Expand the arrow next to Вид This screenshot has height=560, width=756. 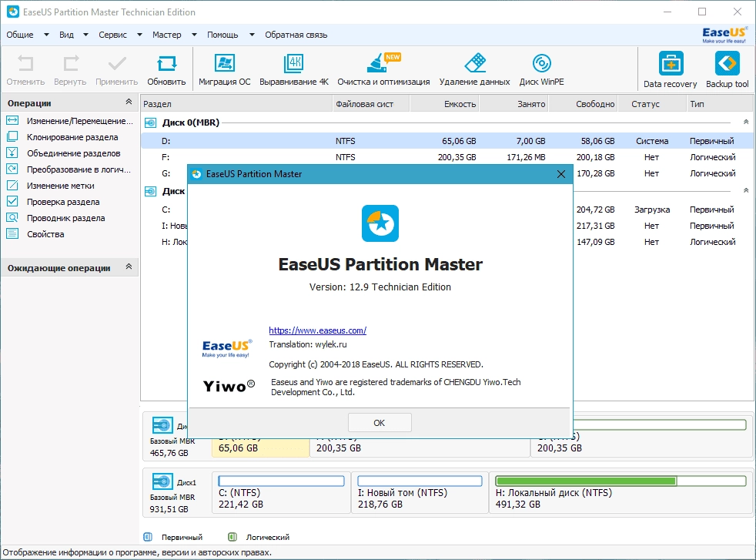85,35
